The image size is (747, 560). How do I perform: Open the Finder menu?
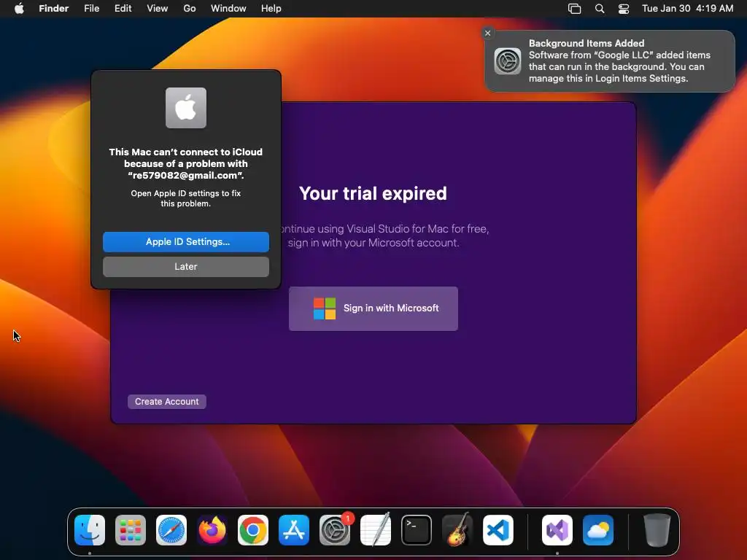tap(54, 9)
